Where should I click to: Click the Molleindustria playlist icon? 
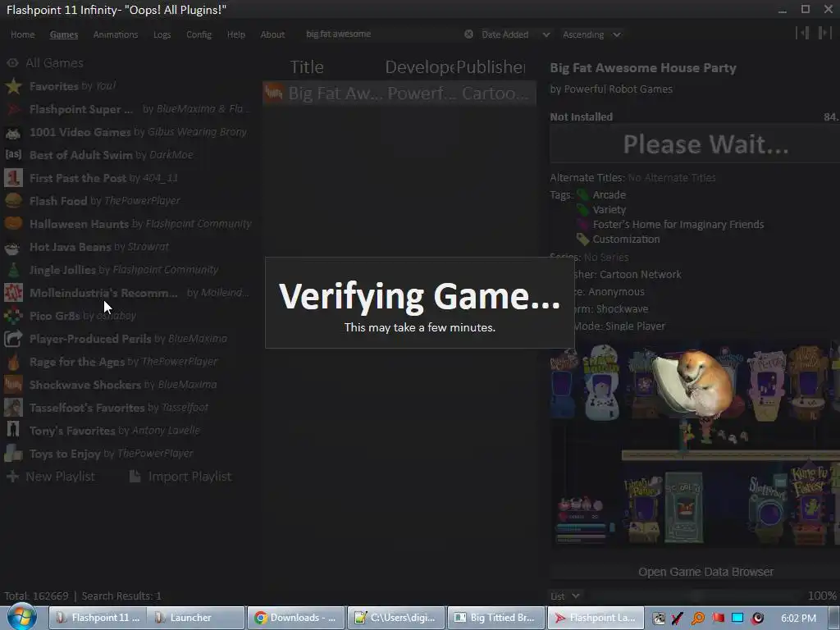[13, 293]
